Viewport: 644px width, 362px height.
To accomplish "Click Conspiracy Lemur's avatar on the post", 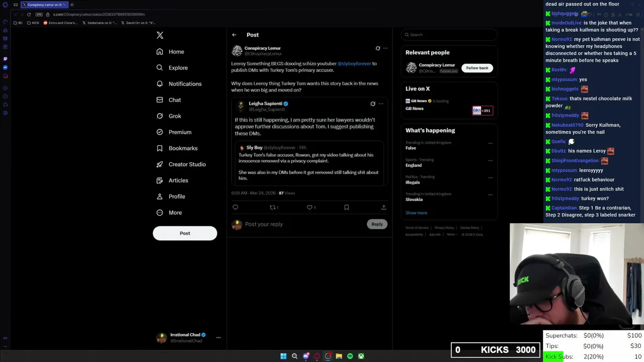I will click(x=237, y=51).
